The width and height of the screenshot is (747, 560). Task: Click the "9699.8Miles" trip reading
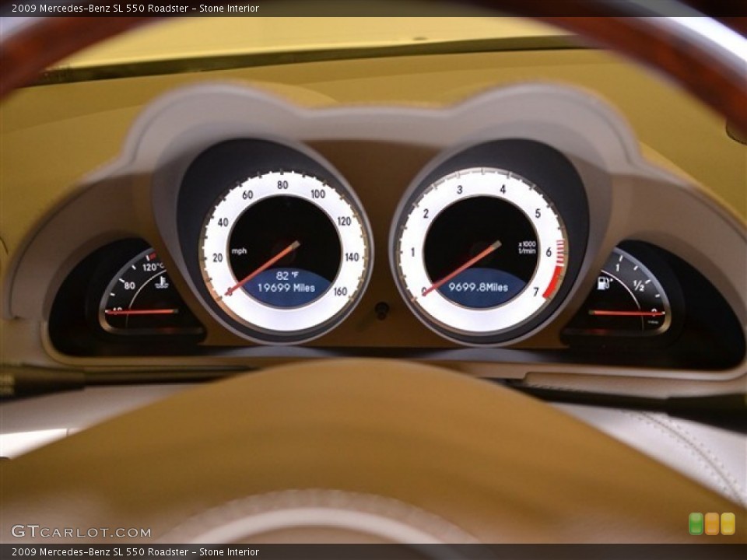pyautogui.click(x=479, y=287)
